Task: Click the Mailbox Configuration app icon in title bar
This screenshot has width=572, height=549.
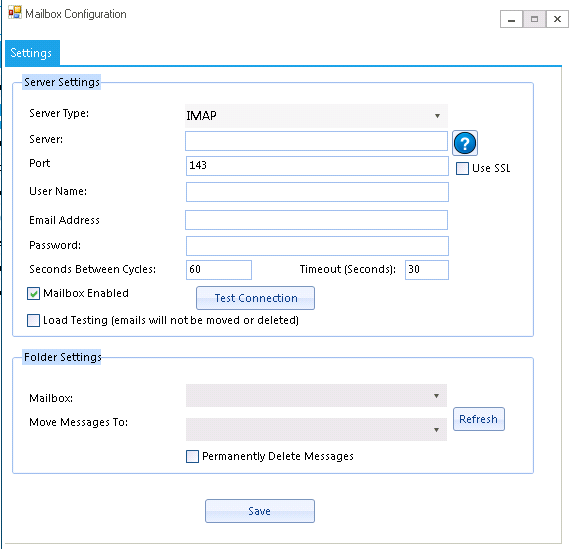Action: [15, 13]
